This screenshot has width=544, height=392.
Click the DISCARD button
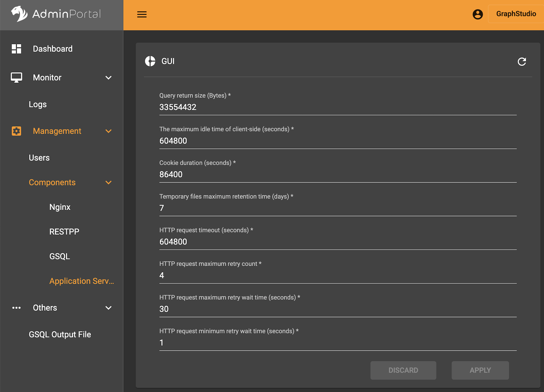tap(403, 370)
